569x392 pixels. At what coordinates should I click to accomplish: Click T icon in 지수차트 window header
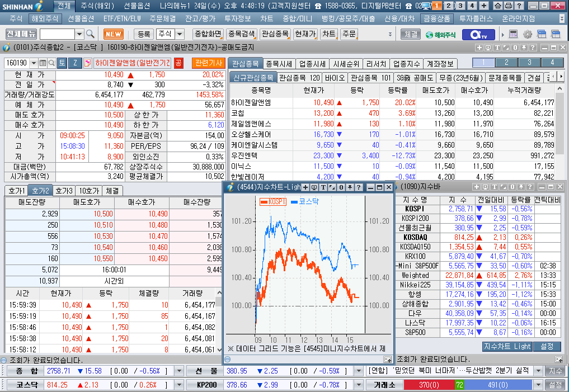click(323, 187)
